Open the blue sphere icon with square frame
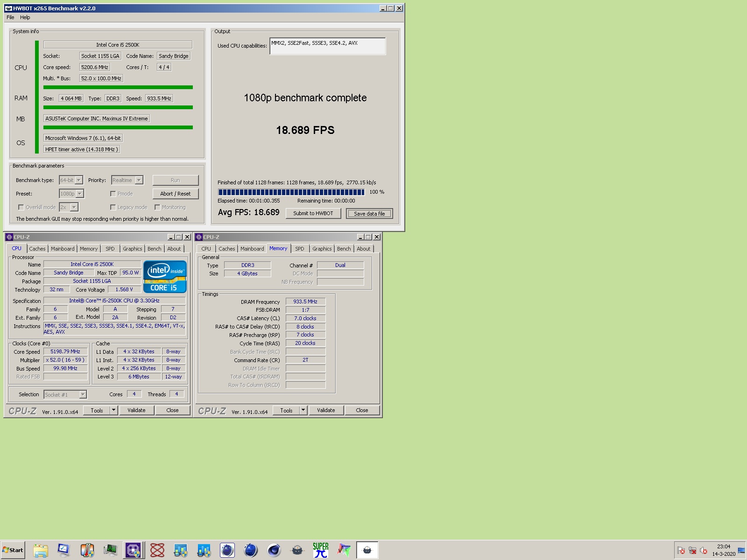 tap(227, 550)
